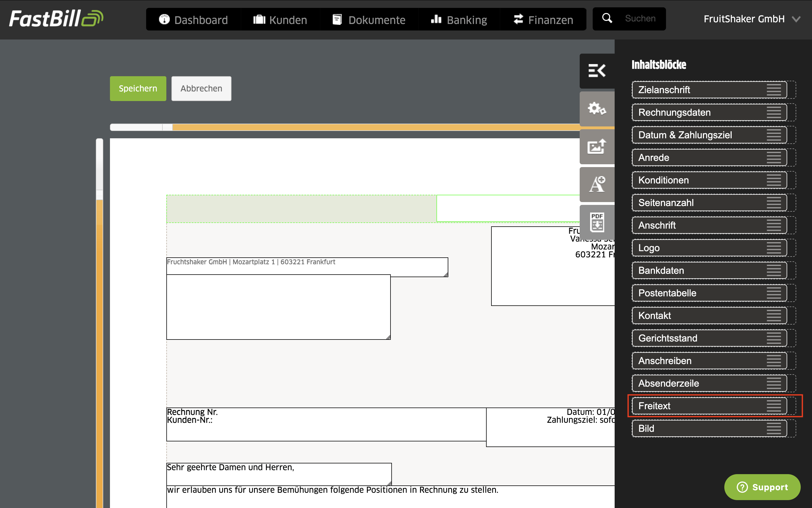Choose the Kontakt content block

click(x=709, y=316)
